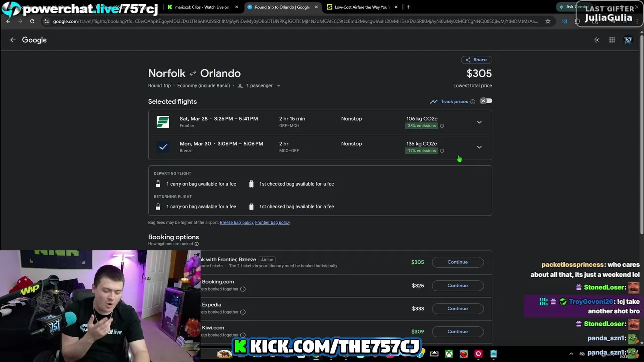The width and height of the screenshot is (644, 362).
Task: Click the Booking options heading
Action: click(174, 237)
